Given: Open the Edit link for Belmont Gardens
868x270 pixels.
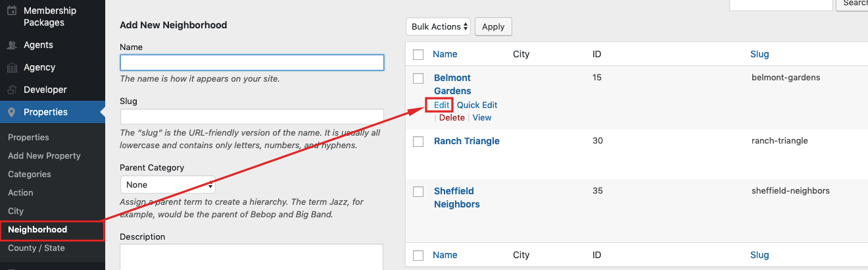Looking at the screenshot, I should [441, 105].
